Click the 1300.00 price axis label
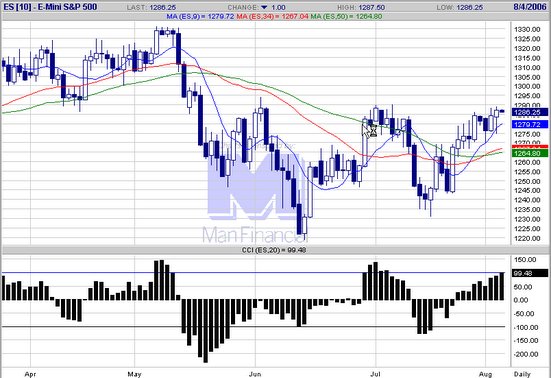 tap(527, 86)
